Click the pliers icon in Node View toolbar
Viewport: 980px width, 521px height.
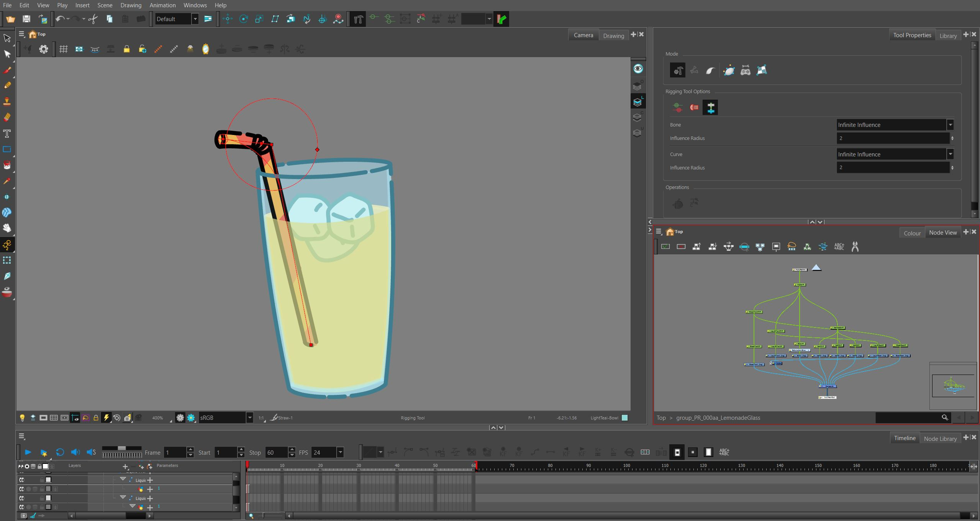(855, 247)
